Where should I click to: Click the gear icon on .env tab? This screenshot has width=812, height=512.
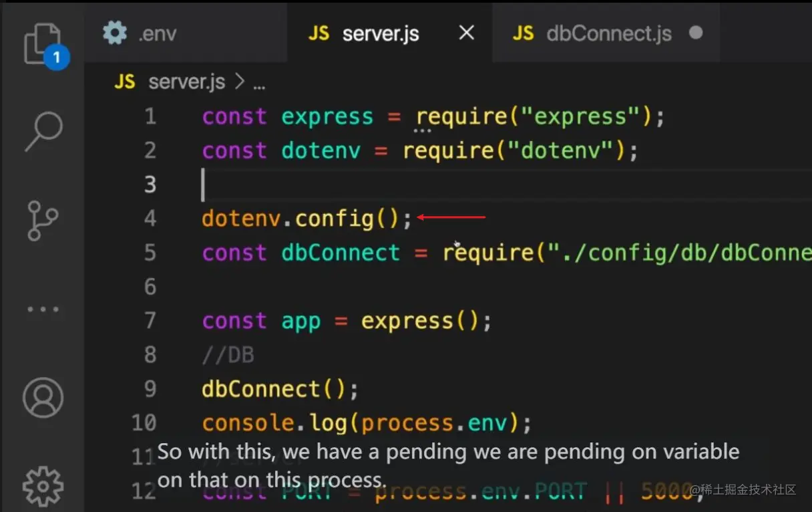pos(115,33)
